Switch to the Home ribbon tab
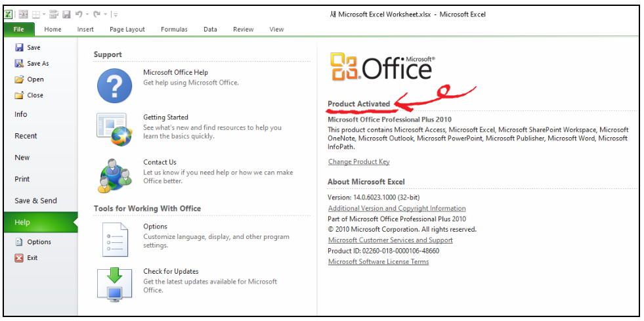The height and width of the screenshot is (321, 644). (53, 29)
